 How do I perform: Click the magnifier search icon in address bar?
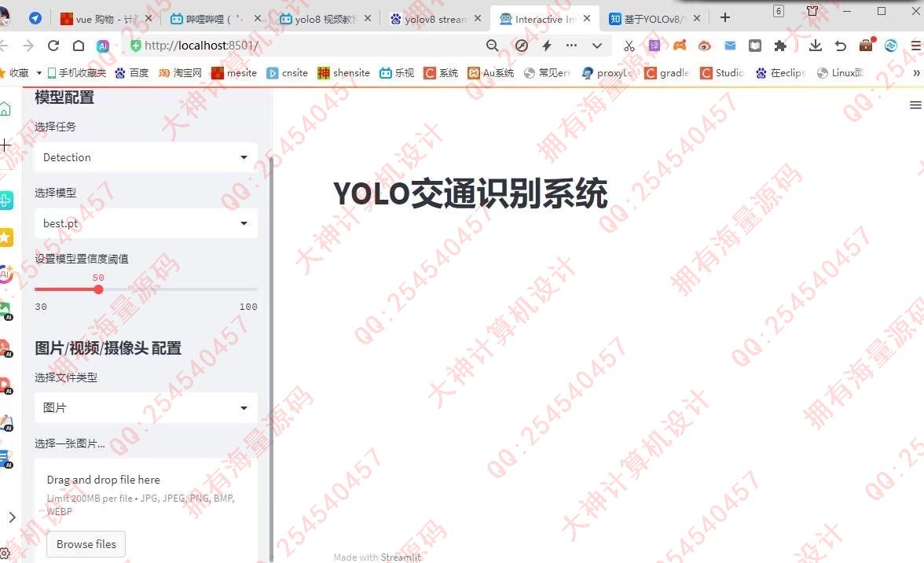(492, 46)
